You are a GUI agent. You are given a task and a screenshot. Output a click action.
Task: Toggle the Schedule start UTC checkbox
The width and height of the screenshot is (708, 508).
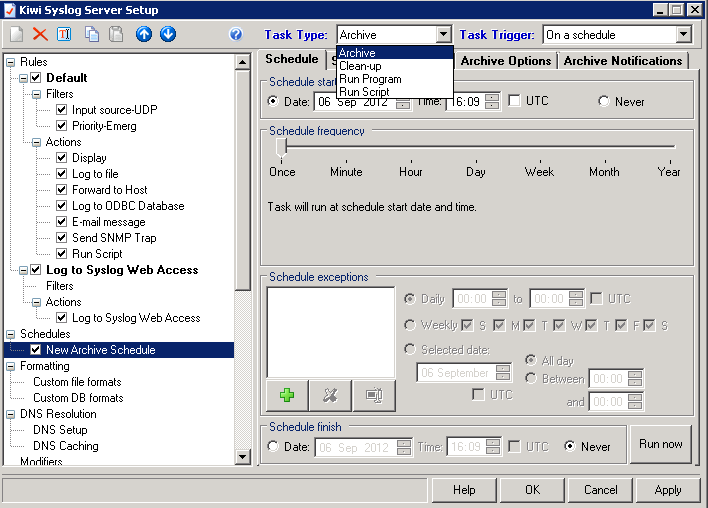pyautogui.click(x=514, y=101)
